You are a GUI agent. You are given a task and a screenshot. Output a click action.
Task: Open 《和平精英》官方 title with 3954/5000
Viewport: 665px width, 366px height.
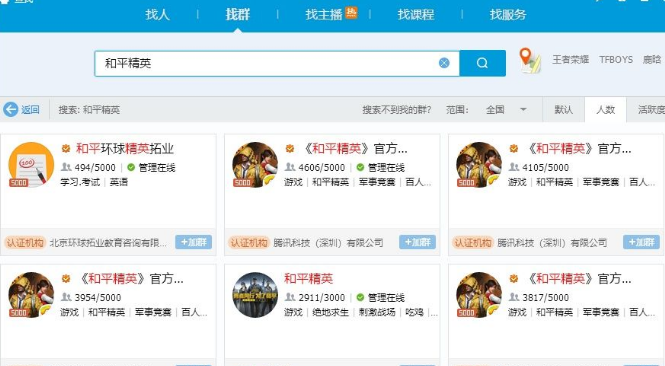131,279
